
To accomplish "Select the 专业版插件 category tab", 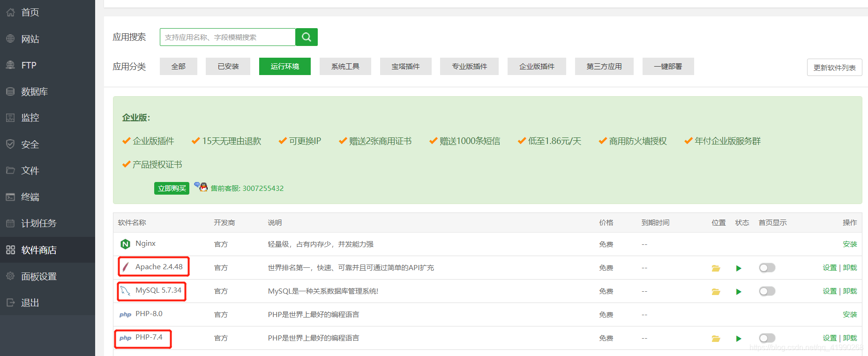I will pos(470,67).
